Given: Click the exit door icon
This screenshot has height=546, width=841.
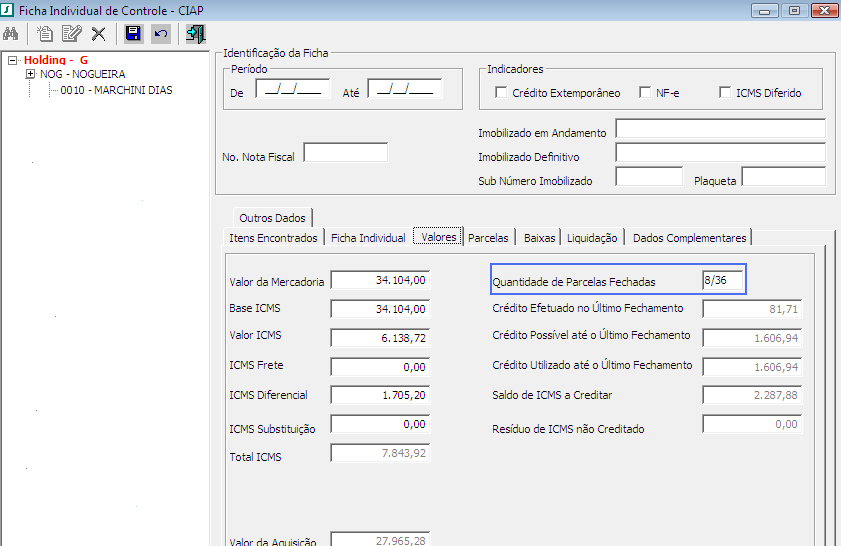Looking at the screenshot, I should click(x=195, y=34).
